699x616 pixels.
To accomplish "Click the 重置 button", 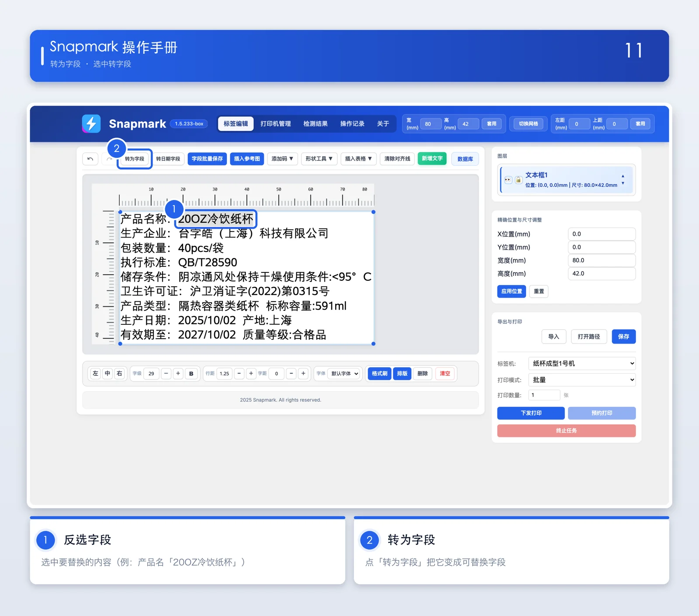I will click(539, 291).
